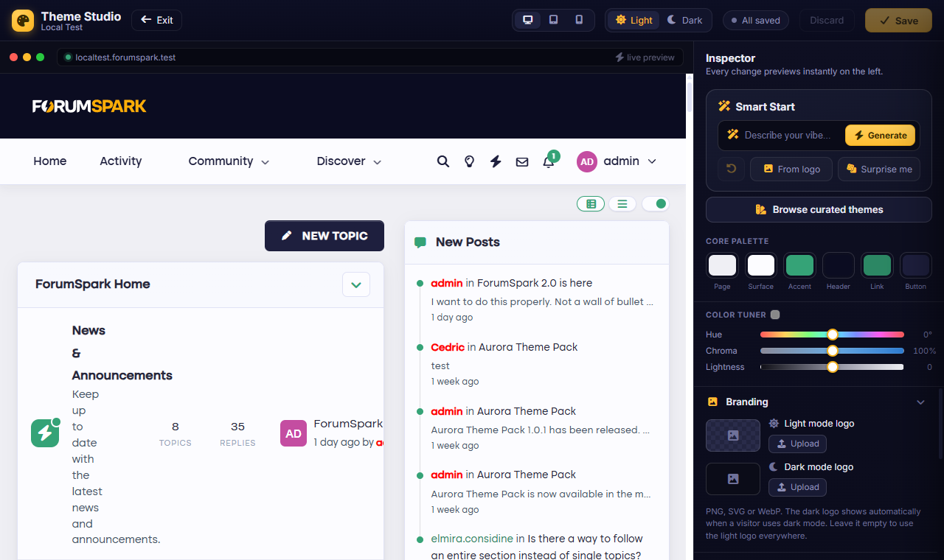Upload a dark mode logo
The height and width of the screenshot is (560, 944).
point(797,487)
